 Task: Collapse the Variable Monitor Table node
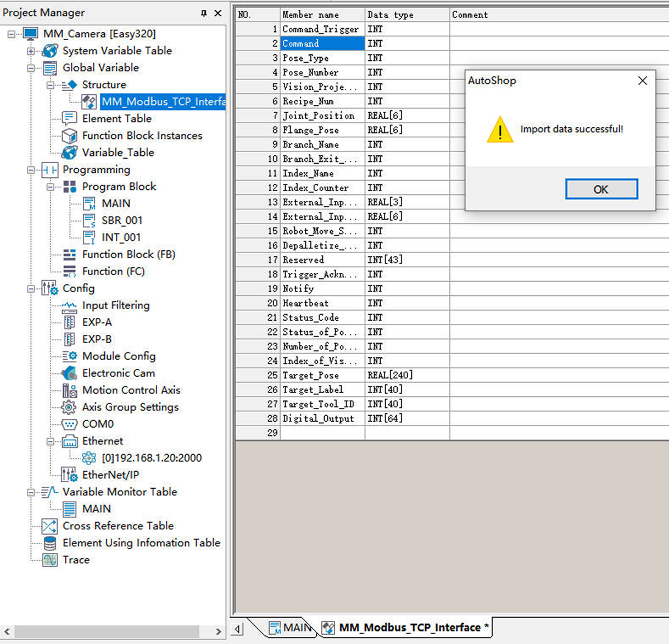31,493
